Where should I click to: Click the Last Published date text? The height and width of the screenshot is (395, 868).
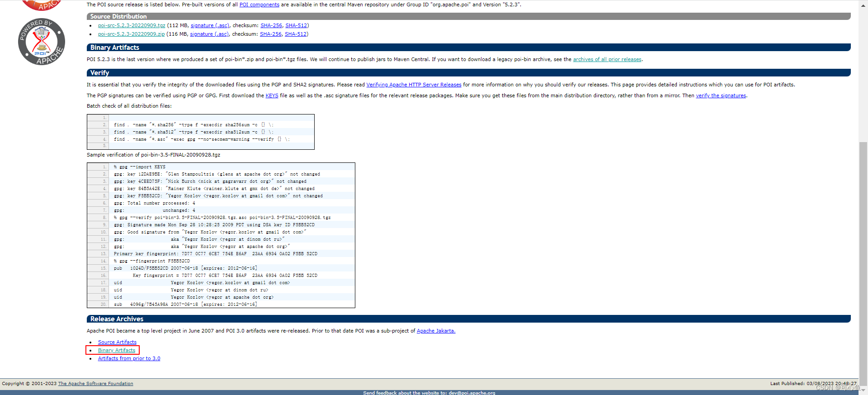click(x=813, y=383)
